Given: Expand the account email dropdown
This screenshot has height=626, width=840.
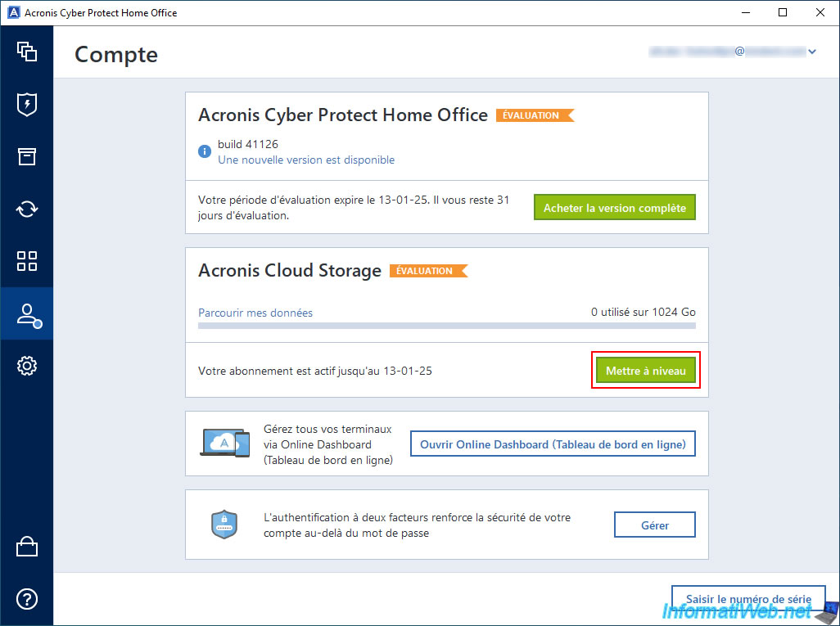Looking at the screenshot, I should (812, 52).
